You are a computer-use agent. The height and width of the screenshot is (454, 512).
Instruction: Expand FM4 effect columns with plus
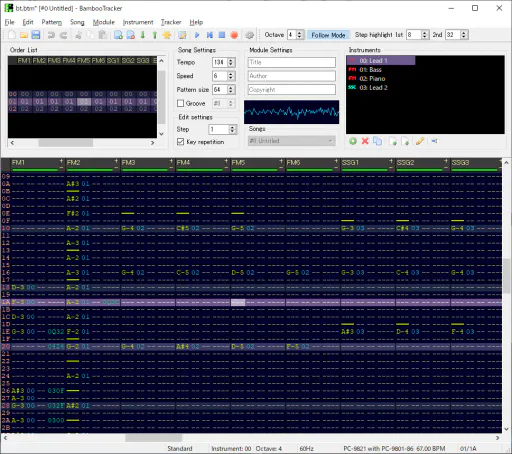226,161
